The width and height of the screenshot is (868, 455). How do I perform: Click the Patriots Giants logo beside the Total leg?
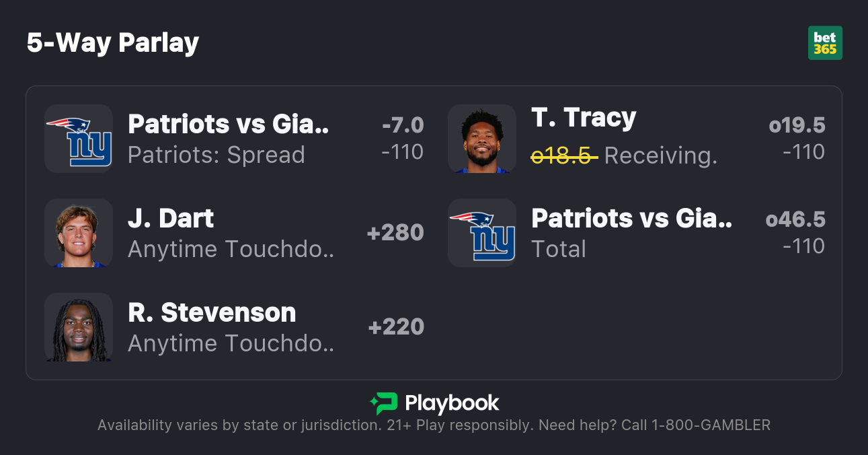[482, 233]
